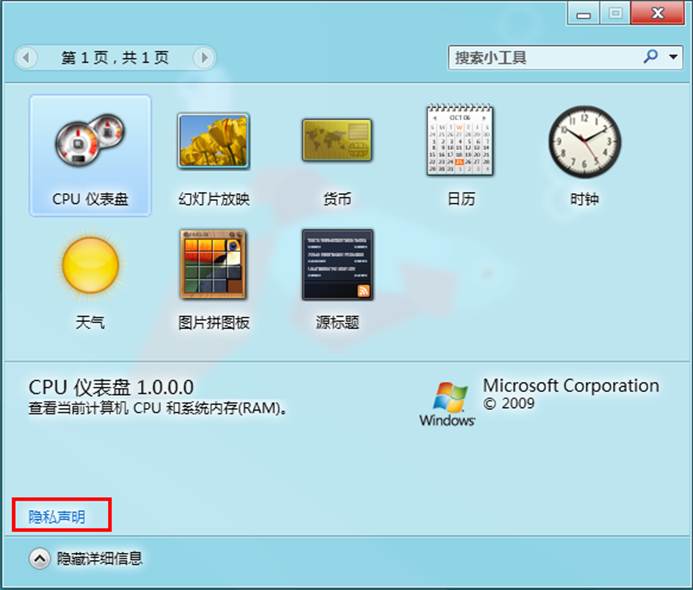The width and height of the screenshot is (693, 590).
Task: Click the gadget description mentioning (RAM)
Action: coord(158,408)
